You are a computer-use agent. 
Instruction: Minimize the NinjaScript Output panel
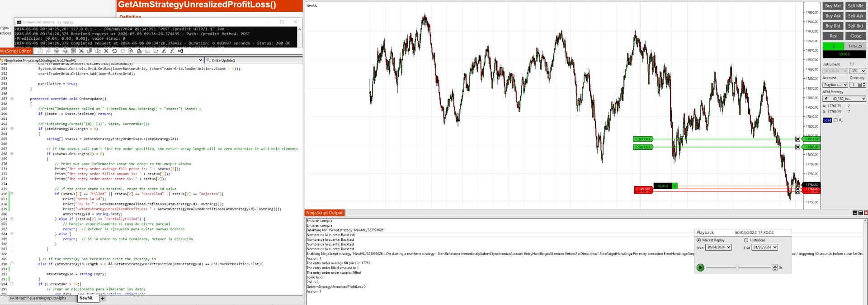[855, 213]
